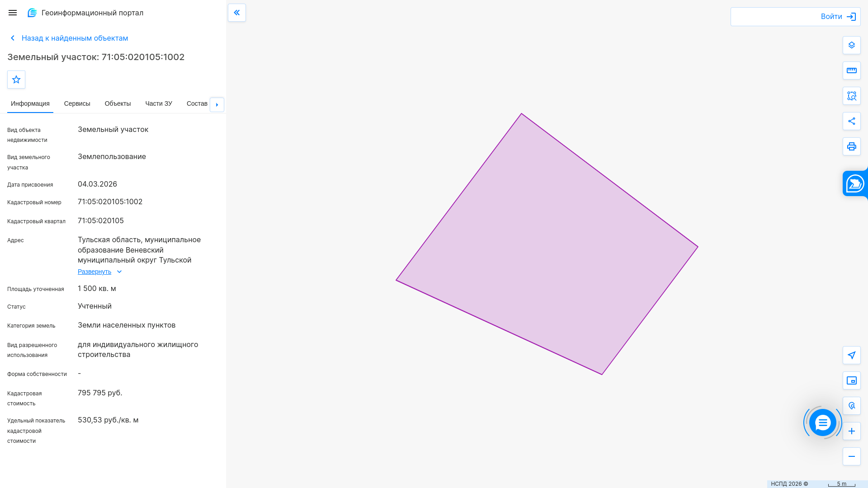Switch to the Сервисы tab
The width and height of the screenshot is (868, 488).
click(77, 103)
